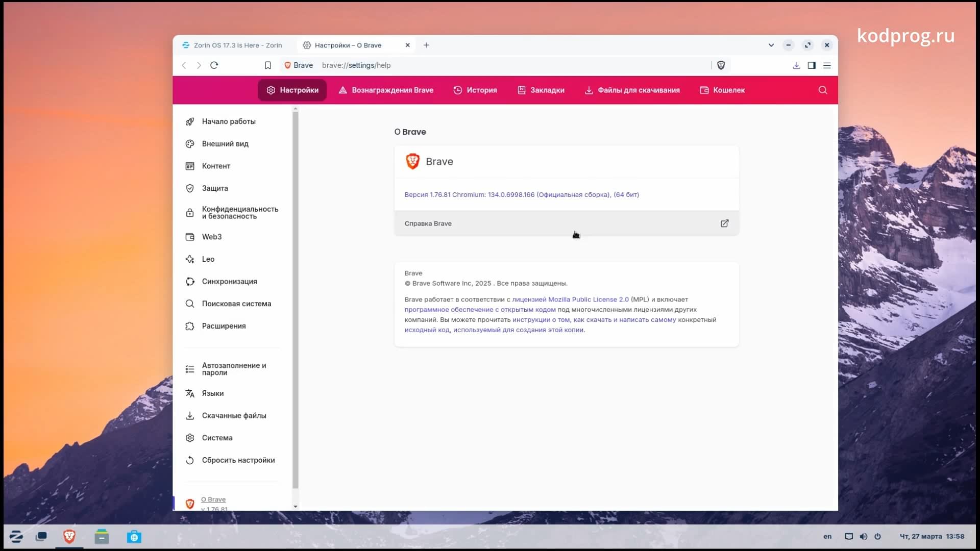Open Справка Brave help row

tap(567, 223)
